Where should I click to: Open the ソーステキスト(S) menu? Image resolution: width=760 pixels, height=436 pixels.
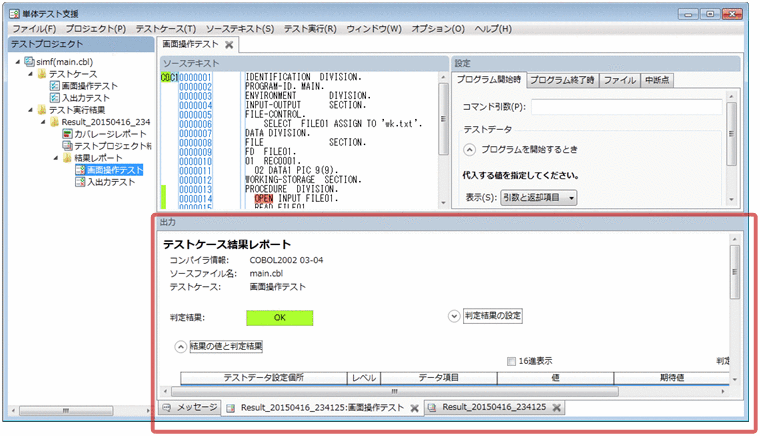(x=240, y=29)
